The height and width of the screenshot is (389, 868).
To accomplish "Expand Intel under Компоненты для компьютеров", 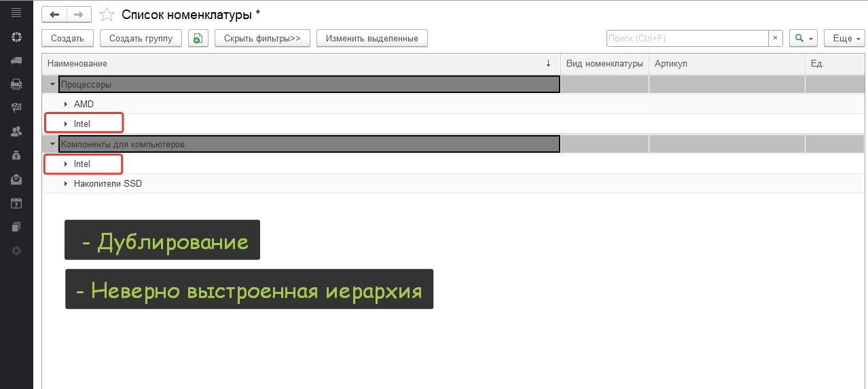I will [x=66, y=164].
